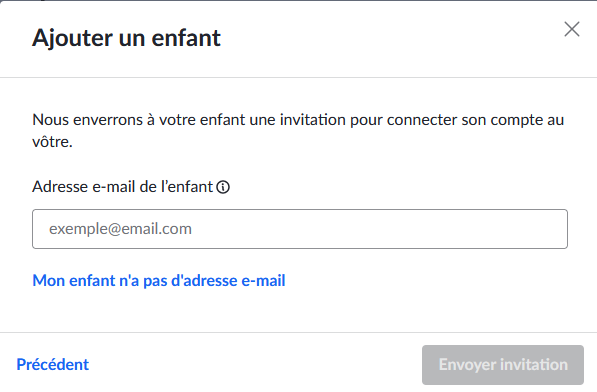Close the Ajouter un enfant dialog
The width and height of the screenshot is (597, 392).
click(x=571, y=29)
